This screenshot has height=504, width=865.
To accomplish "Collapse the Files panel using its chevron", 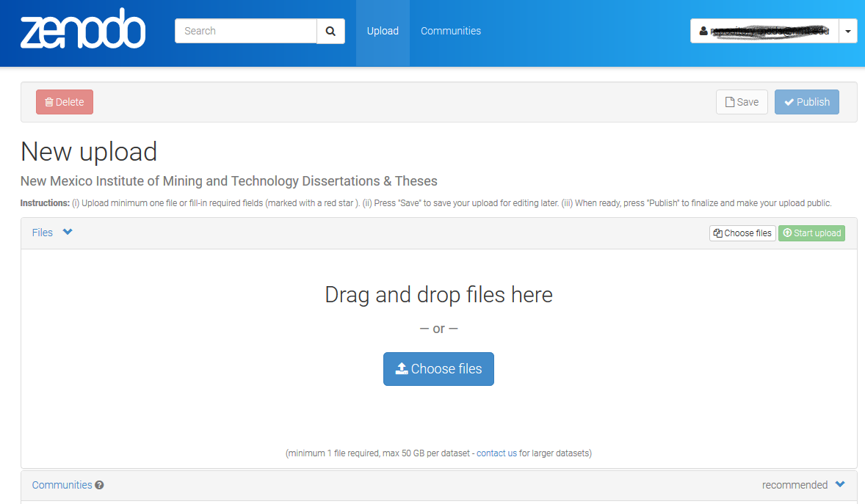I will click(68, 233).
